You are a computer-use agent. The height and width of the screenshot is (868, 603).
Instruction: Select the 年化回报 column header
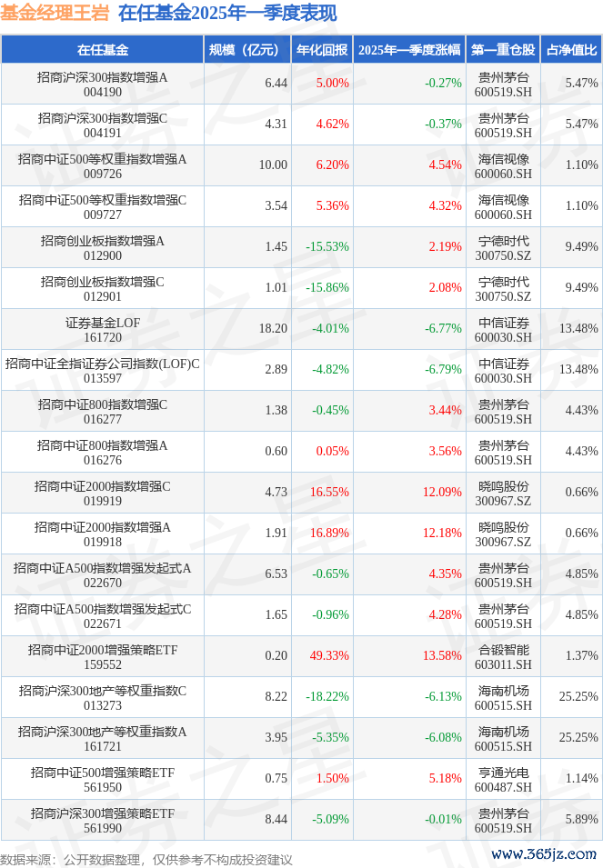coord(322,50)
